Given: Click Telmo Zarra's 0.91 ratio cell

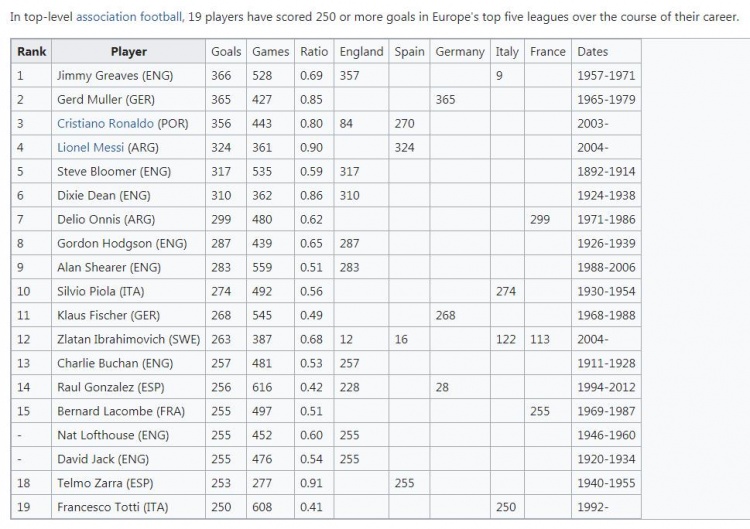Looking at the screenshot, I should [314, 483].
